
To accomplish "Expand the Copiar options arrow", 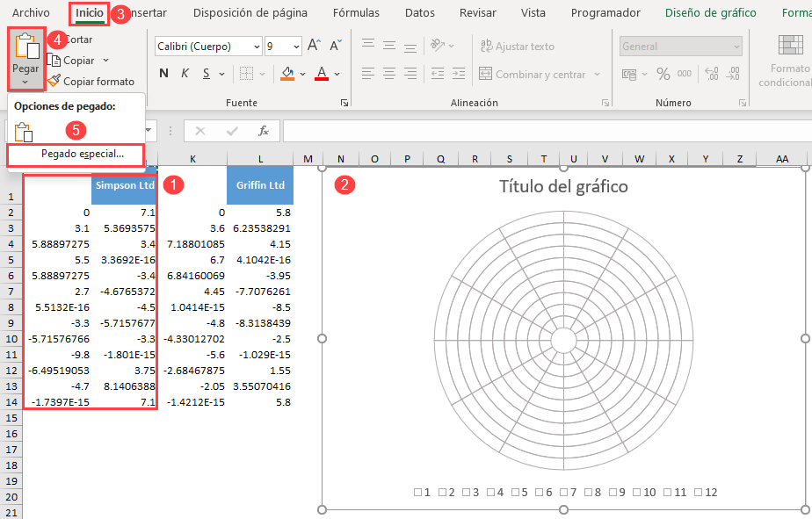I will (x=106, y=61).
